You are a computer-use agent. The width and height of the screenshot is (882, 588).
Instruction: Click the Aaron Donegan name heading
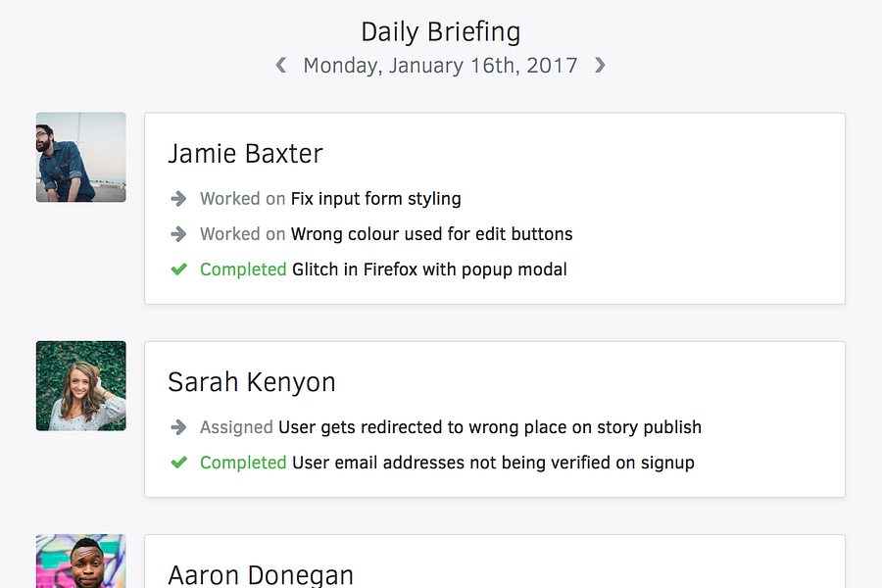coord(261,574)
